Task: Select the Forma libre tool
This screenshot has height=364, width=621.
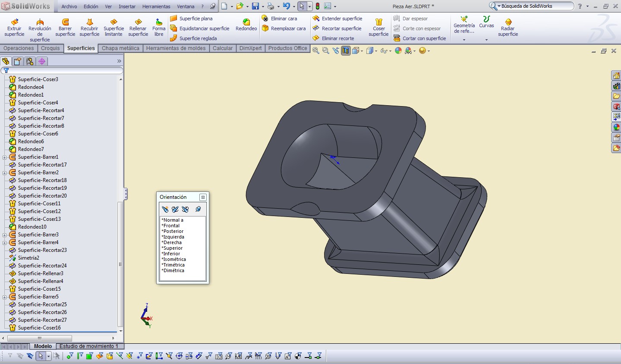Action: coord(159,28)
